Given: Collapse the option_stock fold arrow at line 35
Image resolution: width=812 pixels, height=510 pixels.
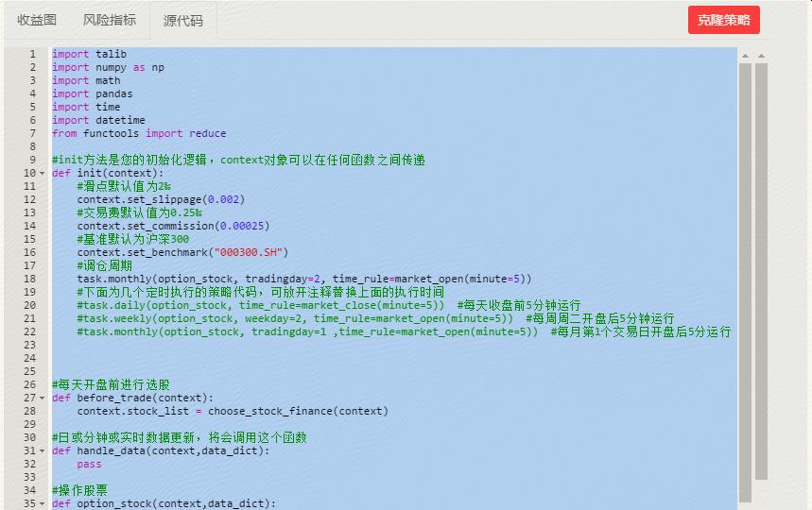Looking at the screenshot, I should 43,503.
